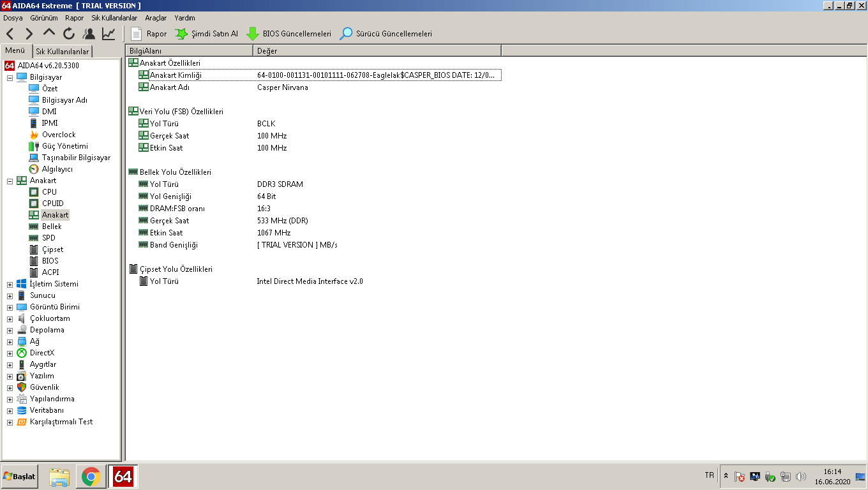The image size is (868, 490).
Task: Select Bilgisayar Adı in the tree
Action: point(64,100)
